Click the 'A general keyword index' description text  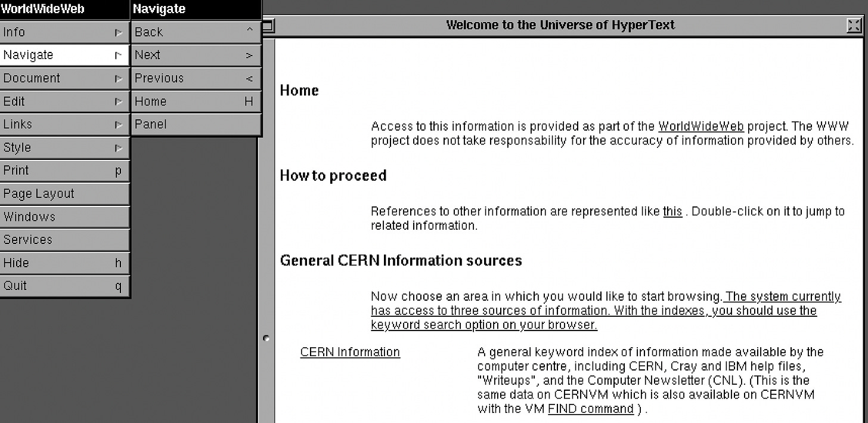(x=650, y=381)
